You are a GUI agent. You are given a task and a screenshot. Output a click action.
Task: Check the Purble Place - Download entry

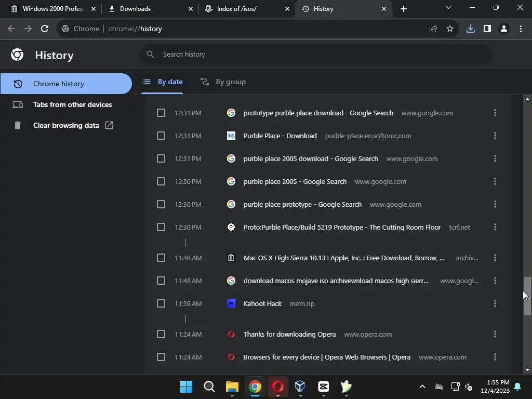tap(161, 136)
